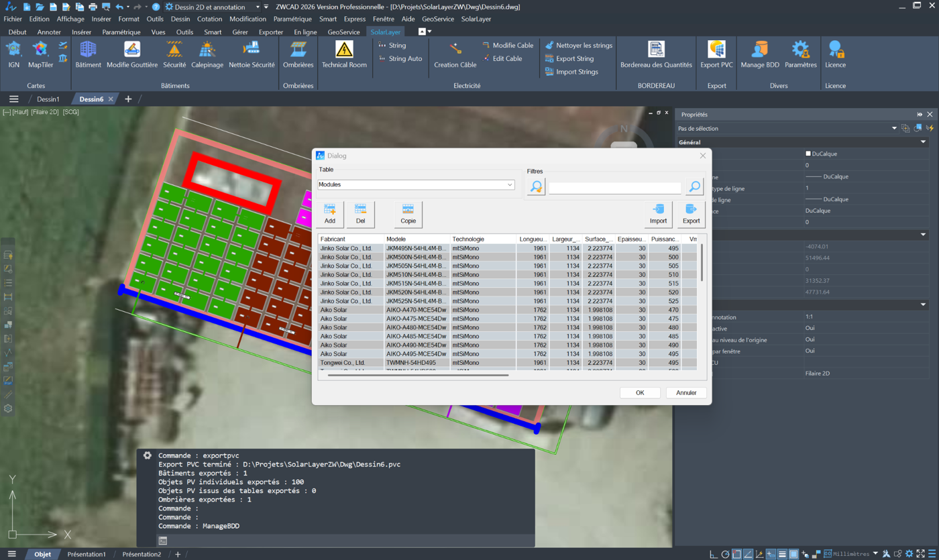Sort the table by Technologie column header
Viewport: 939px width, 560px height.
tap(483, 239)
